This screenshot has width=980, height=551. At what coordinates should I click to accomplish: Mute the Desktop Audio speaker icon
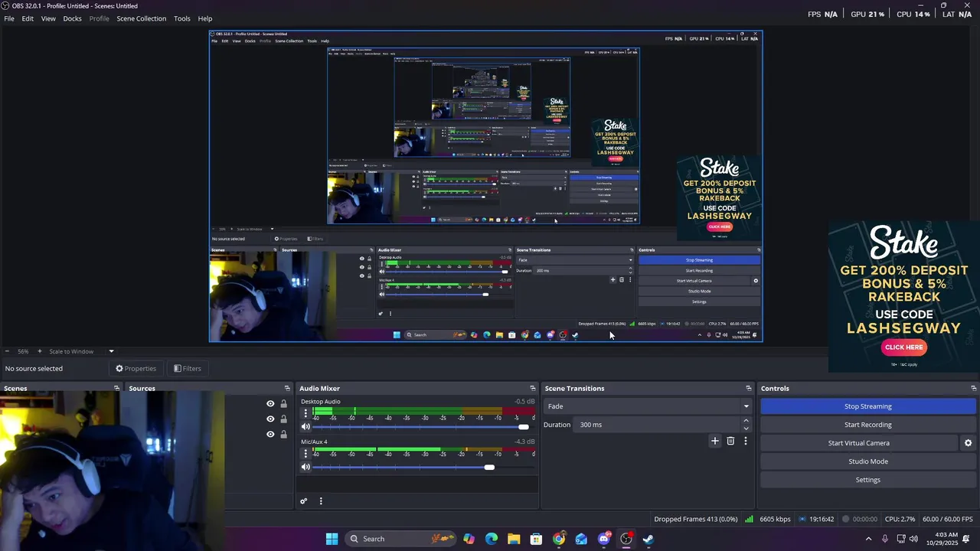pos(305,427)
